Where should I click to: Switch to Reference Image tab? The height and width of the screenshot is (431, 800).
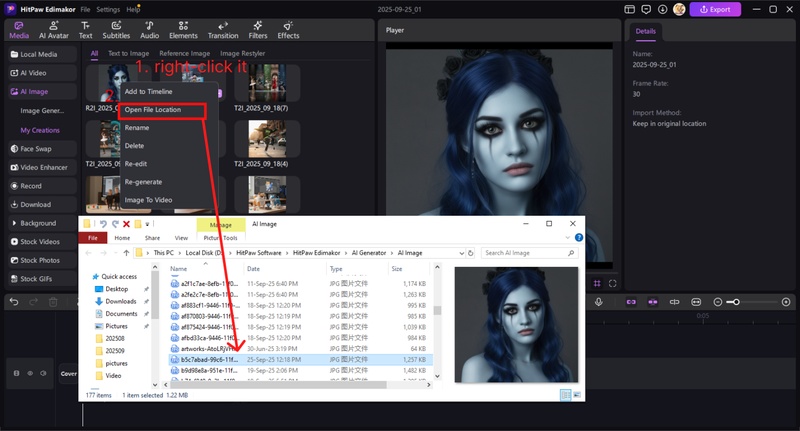184,53
